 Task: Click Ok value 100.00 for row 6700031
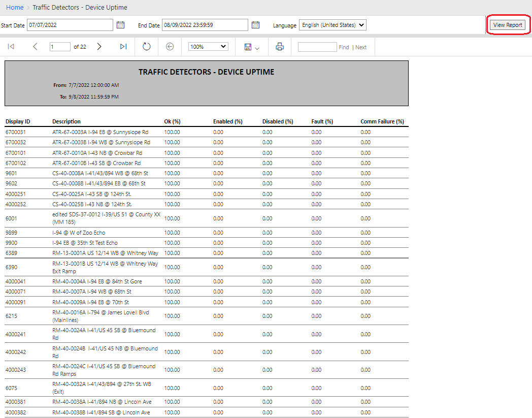[172, 132]
